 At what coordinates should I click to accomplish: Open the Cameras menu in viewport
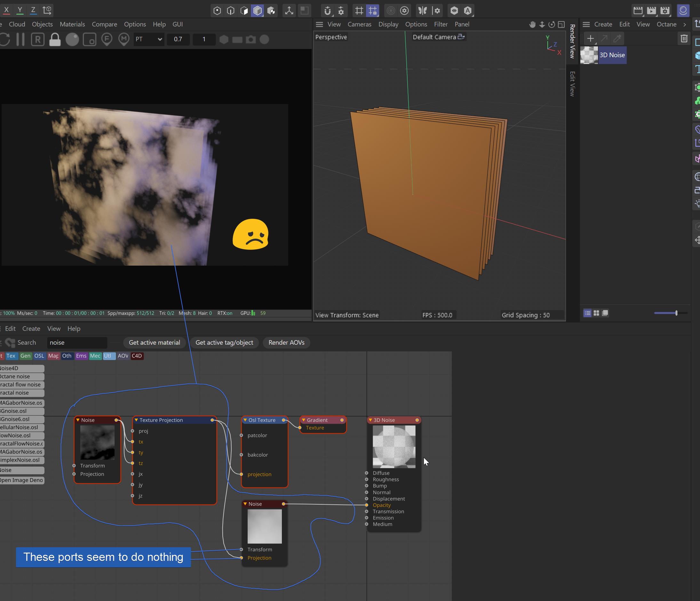coord(359,24)
